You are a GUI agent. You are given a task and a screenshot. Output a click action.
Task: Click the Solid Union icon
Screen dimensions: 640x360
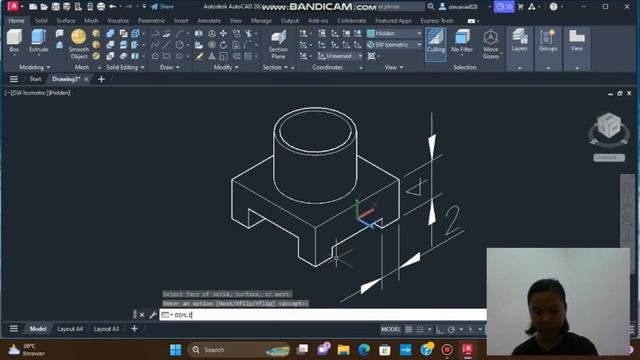110,33
